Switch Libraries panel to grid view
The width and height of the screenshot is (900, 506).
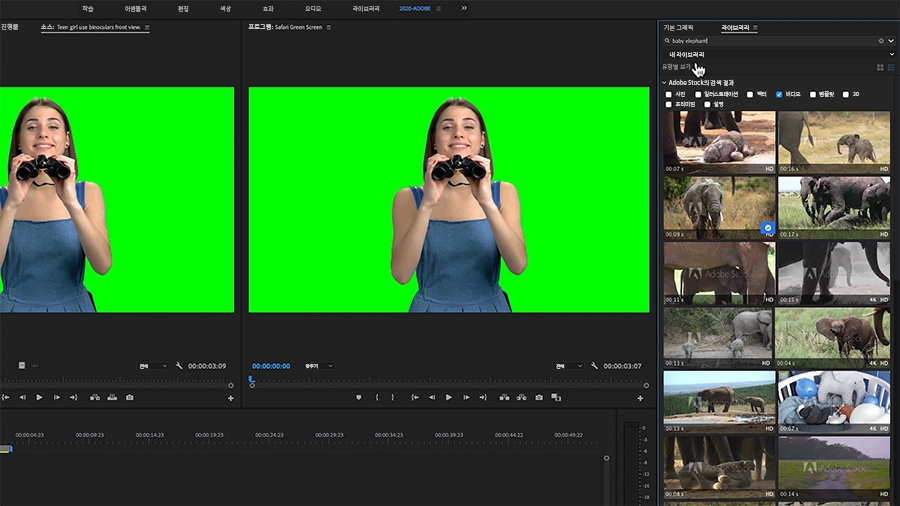pyautogui.click(x=880, y=67)
